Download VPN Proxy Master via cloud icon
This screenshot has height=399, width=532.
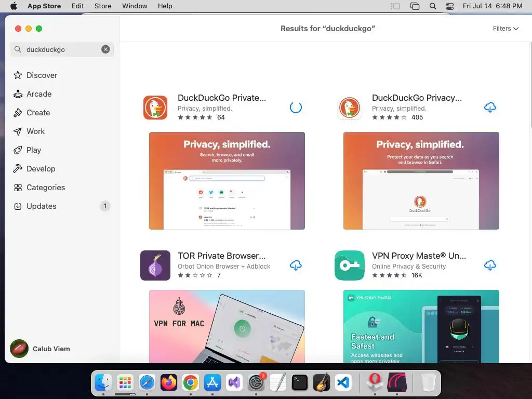click(489, 265)
